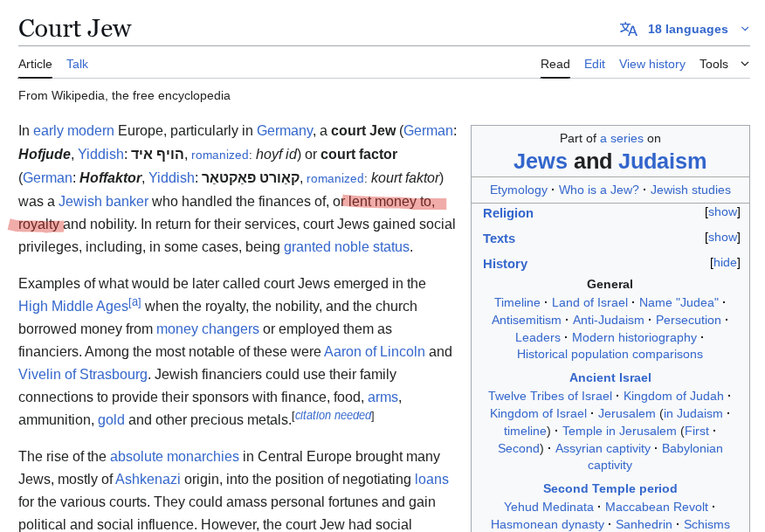Switch to the Article tab
Viewport: 765px width, 532px height.
click(x=35, y=64)
